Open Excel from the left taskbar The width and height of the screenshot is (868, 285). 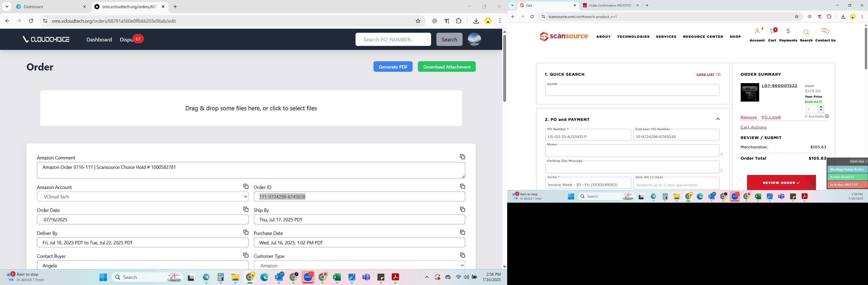pos(337,277)
